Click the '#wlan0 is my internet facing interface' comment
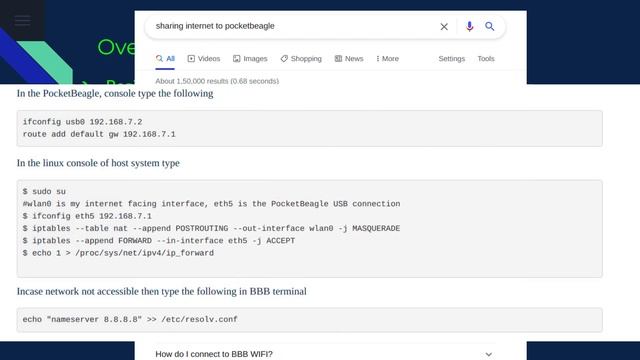 click(x=211, y=204)
